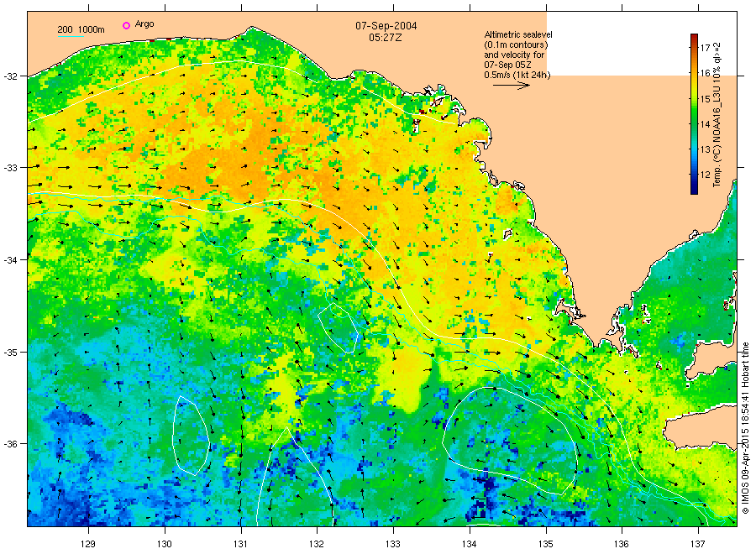Image resolution: width=756 pixels, height=554 pixels.
Task: Click color bar value 15
Action: tap(705, 99)
